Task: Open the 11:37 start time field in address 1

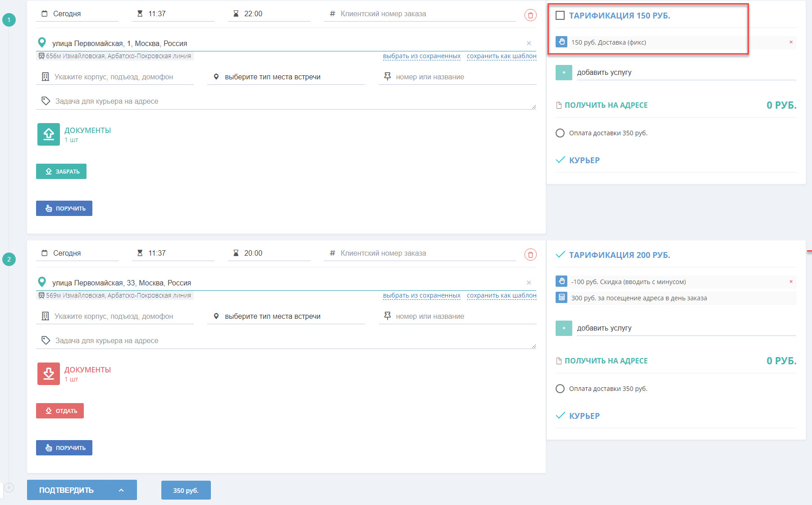Action: 173,14
